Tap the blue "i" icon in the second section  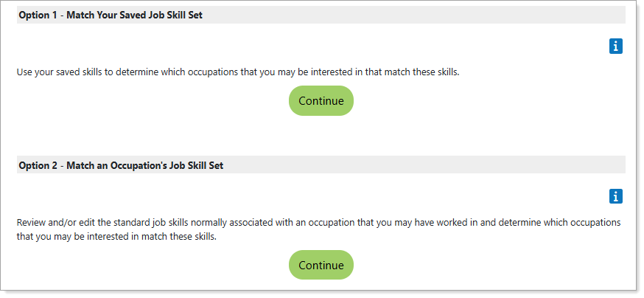click(616, 196)
